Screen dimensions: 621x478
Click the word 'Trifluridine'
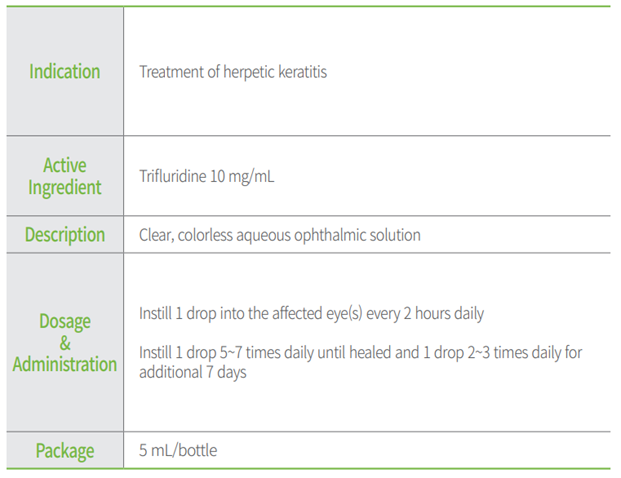[x=172, y=177]
